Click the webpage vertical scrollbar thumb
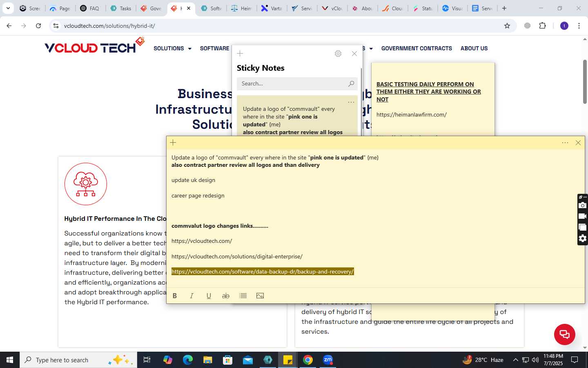The height and width of the screenshot is (368, 588). click(585, 82)
